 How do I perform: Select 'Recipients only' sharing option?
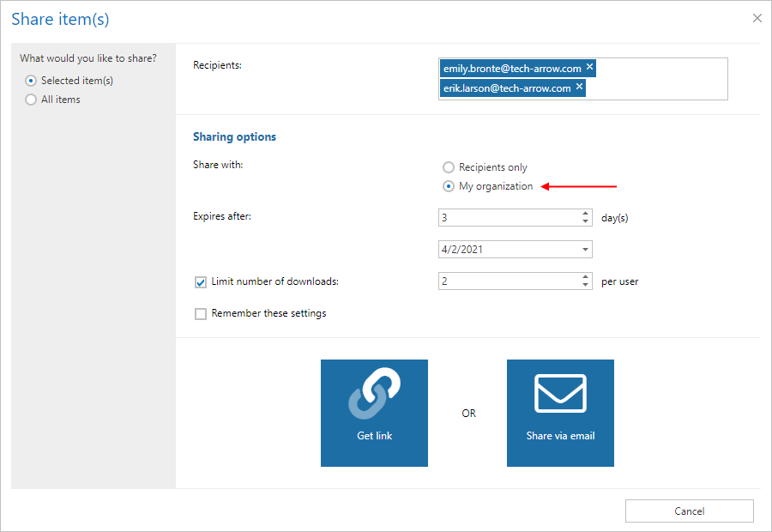448,167
